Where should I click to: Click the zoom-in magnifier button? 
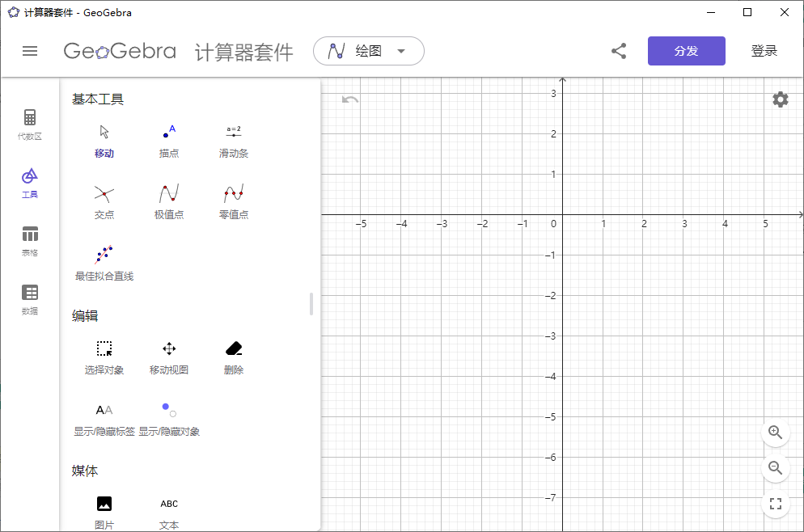775,433
